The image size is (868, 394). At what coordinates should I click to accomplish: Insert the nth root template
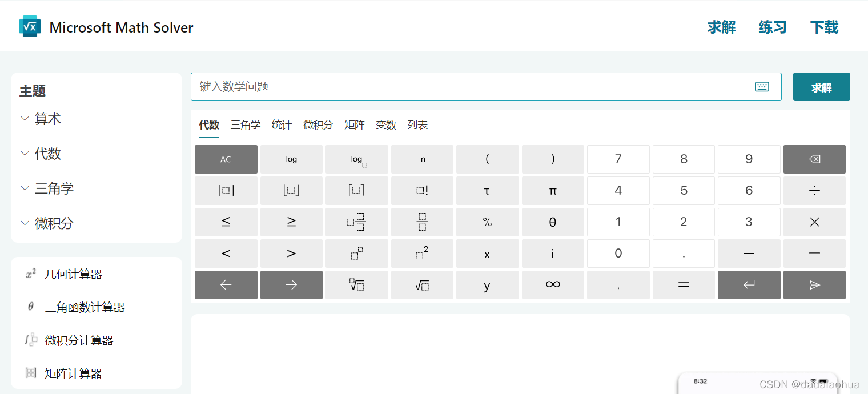[x=357, y=285]
